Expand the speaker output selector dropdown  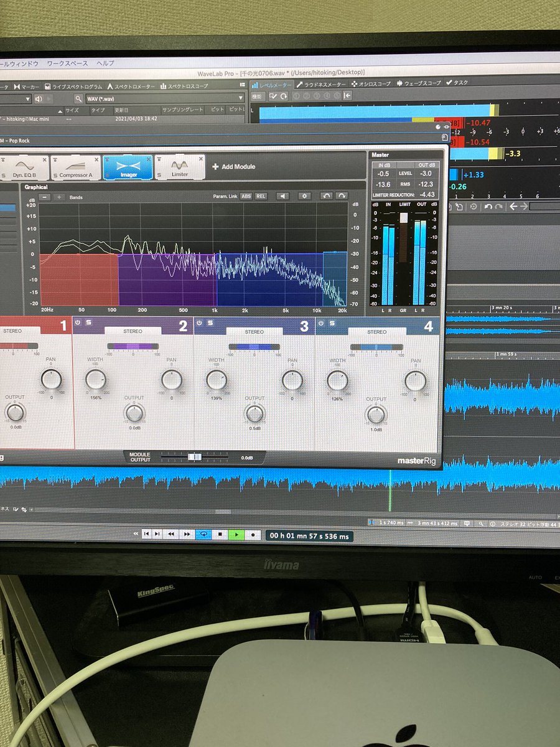coord(50,98)
